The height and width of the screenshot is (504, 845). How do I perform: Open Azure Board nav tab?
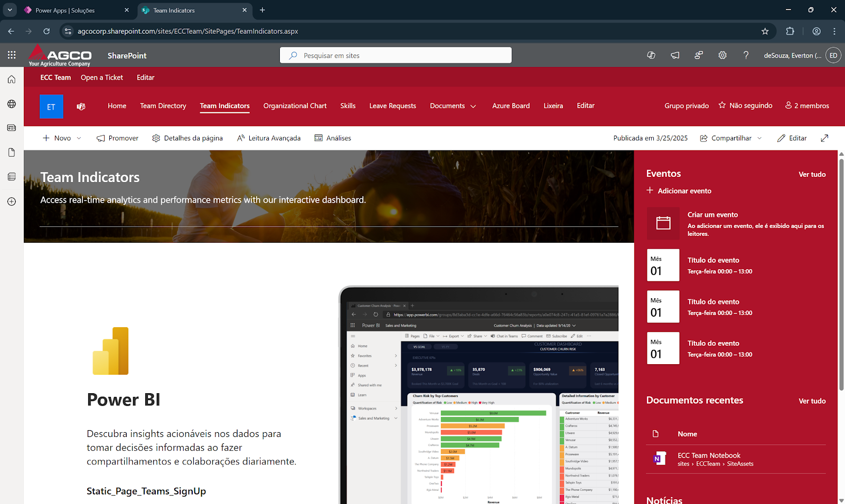point(511,106)
